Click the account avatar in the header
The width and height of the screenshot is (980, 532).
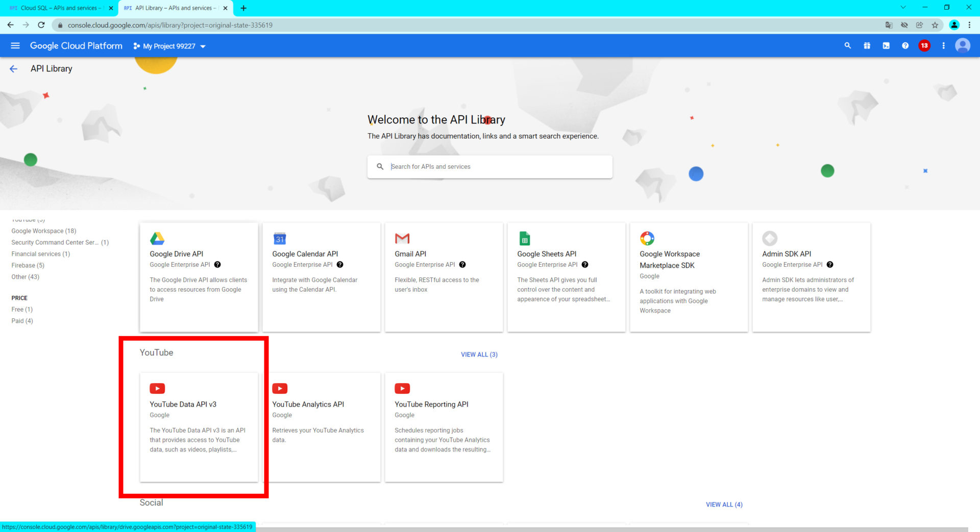pyautogui.click(x=963, y=46)
